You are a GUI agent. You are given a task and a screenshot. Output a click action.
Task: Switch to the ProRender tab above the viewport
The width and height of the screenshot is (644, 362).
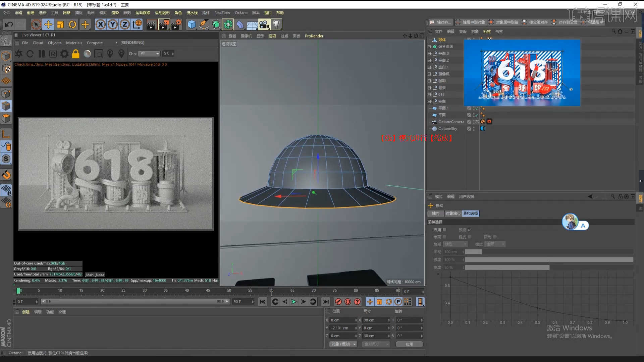coord(314,36)
